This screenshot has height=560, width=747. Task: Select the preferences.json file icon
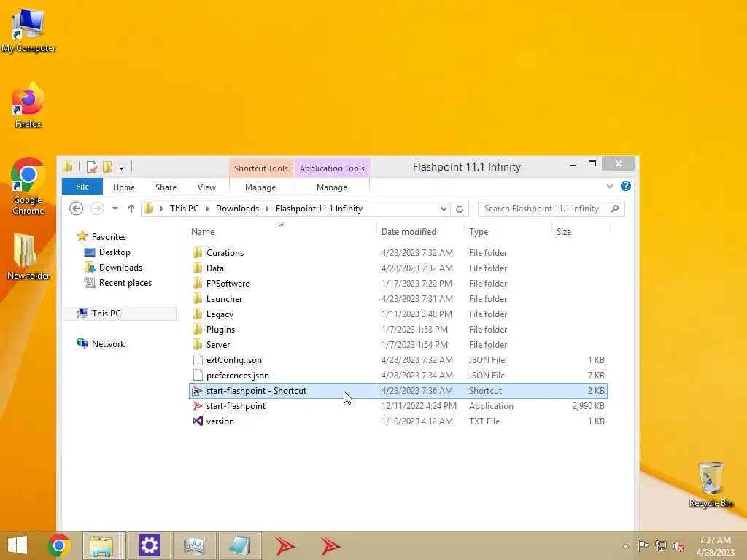point(197,376)
